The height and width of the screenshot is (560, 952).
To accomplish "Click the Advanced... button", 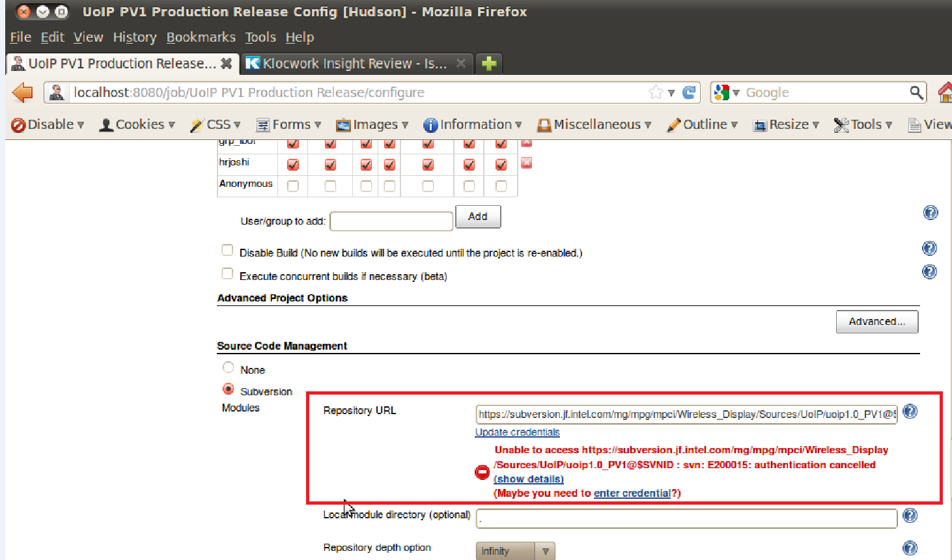I will point(877,322).
